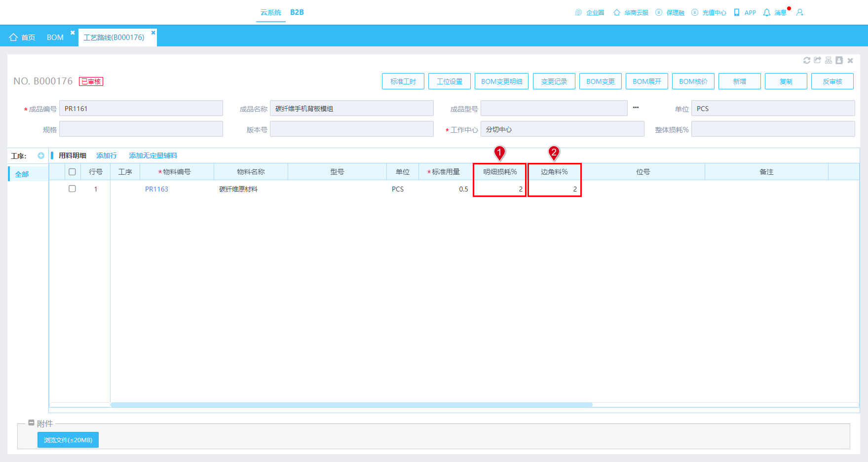868x462 pixels.
Task: Click the 标准工时 button
Action: 403,81
